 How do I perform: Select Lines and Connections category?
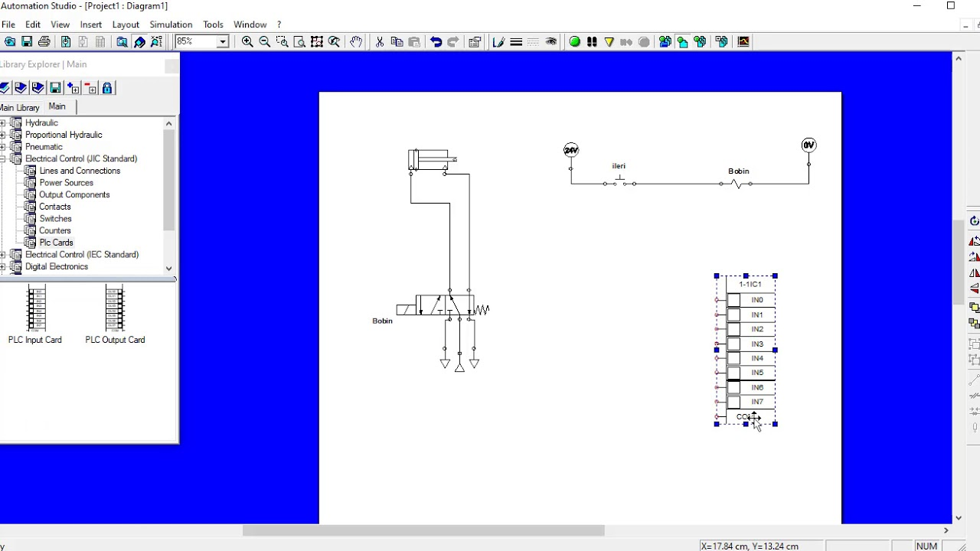coord(80,171)
